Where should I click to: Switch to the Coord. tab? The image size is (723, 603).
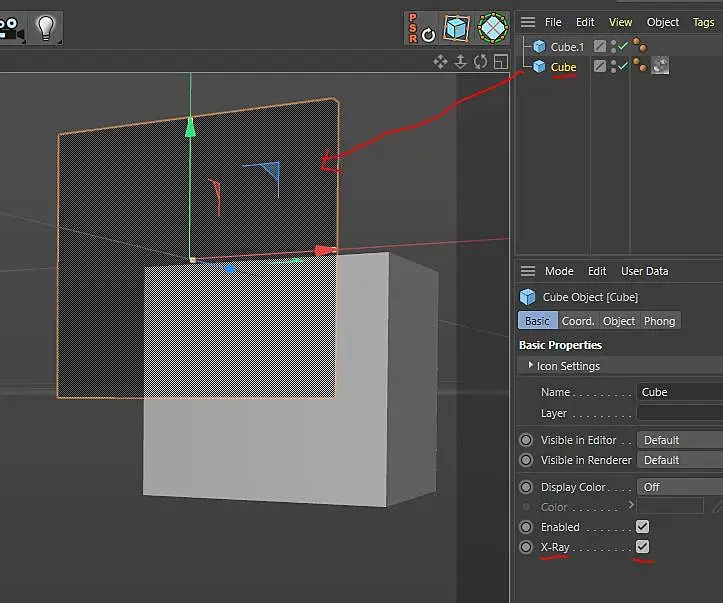[578, 320]
